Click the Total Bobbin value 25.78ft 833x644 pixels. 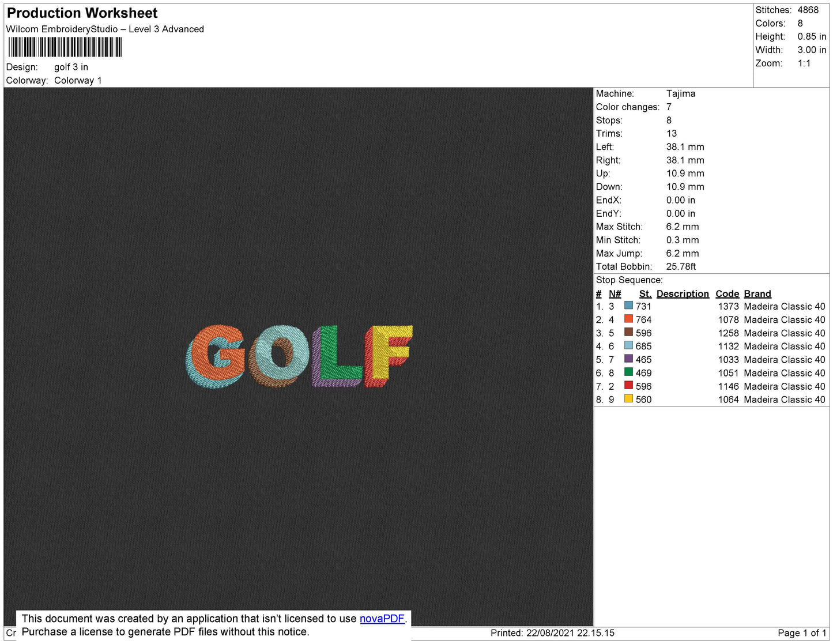[681, 266]
